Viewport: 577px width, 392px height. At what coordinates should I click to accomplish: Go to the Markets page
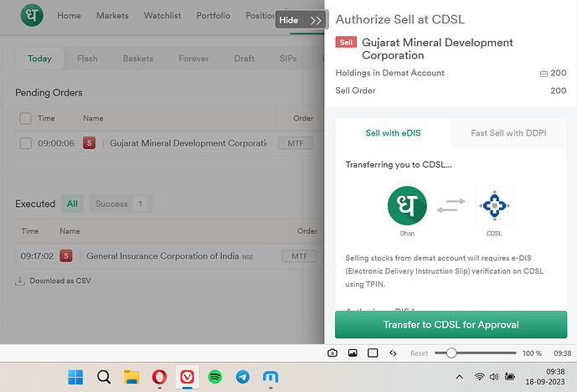pyautogui.click(x=112, y=15)
